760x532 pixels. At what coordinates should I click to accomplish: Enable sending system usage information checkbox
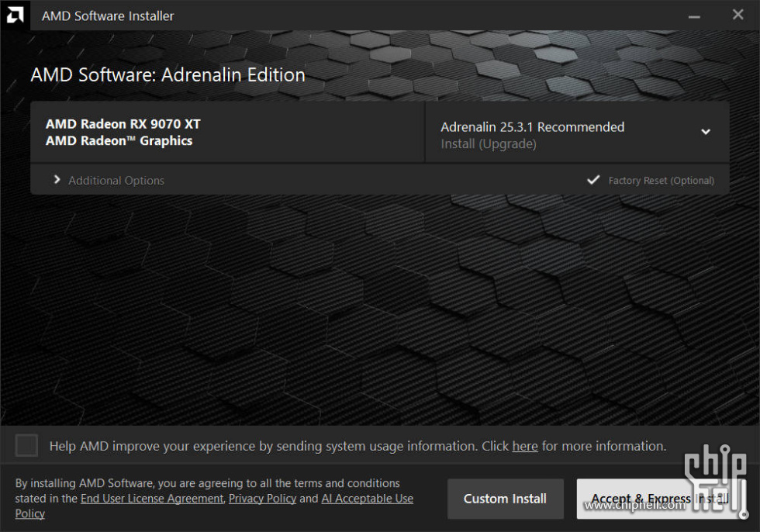[26, 445]
